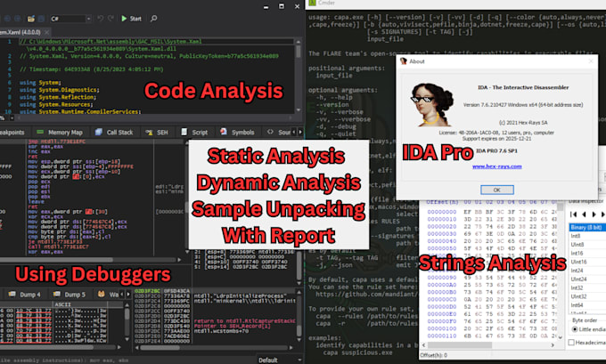Navigate forward with dnSpy forward arrow
Image resolution: width=606 pixels, height=364 pixels.
pos(18,19)
